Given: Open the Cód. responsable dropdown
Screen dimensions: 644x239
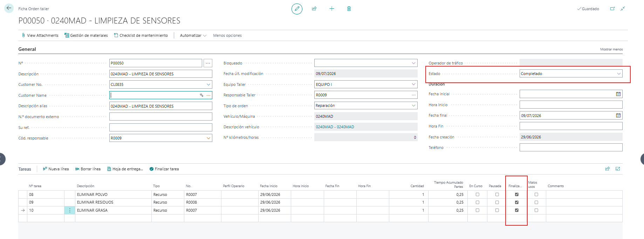Looking at the screenshot, I should click(208, 138).
